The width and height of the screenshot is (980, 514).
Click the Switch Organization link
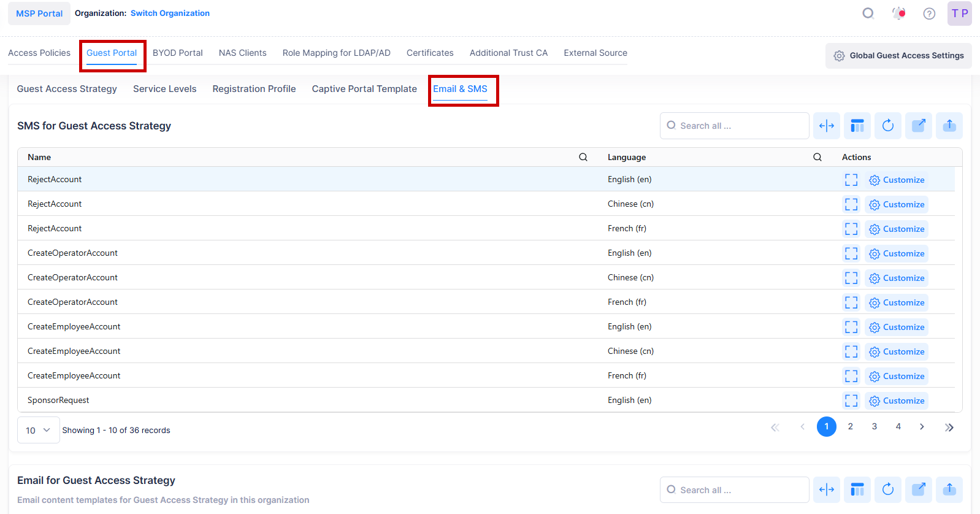tap(170, 13)
